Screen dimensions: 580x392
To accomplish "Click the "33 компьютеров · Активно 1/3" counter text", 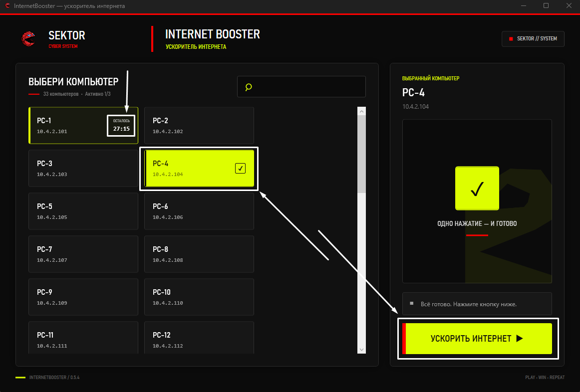I will 77,94.
